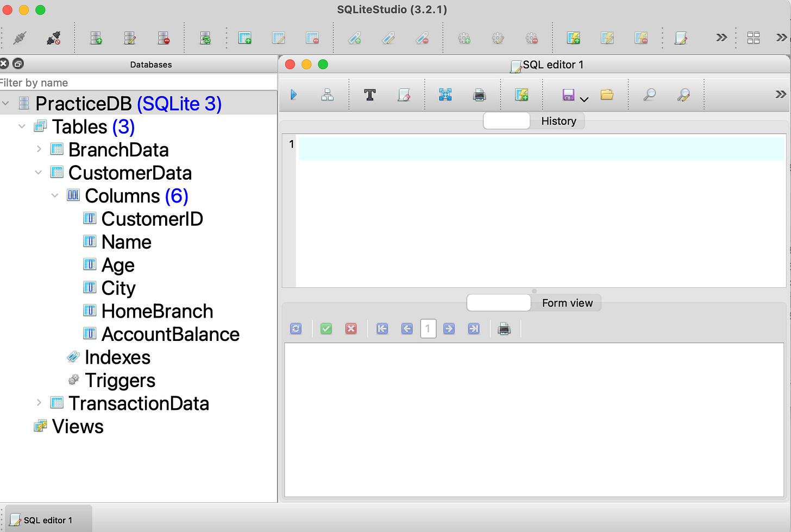Click the Delete table icon
Image resolution: width=791 pixels, height=532 pixels.
pyautogui.click(x=312, y=38)
